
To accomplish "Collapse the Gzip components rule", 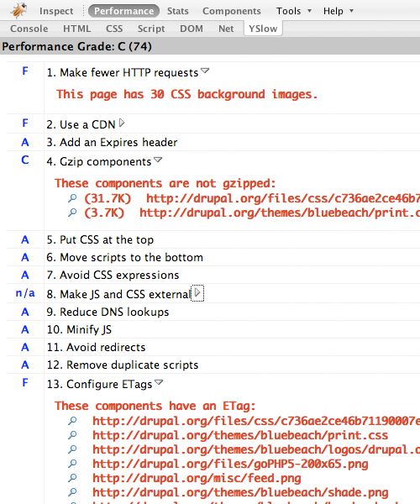I will [x=158, y=160].
